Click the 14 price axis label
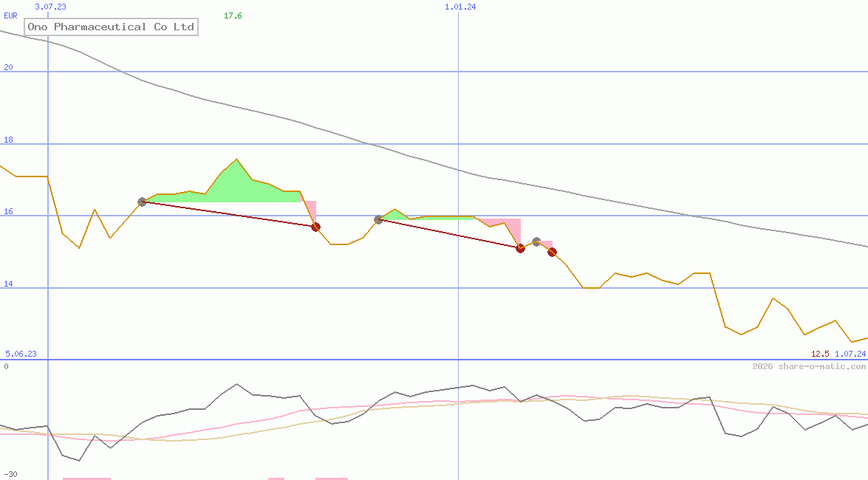Viewport: 868px width, 480px height. click(x=8, y=284)
